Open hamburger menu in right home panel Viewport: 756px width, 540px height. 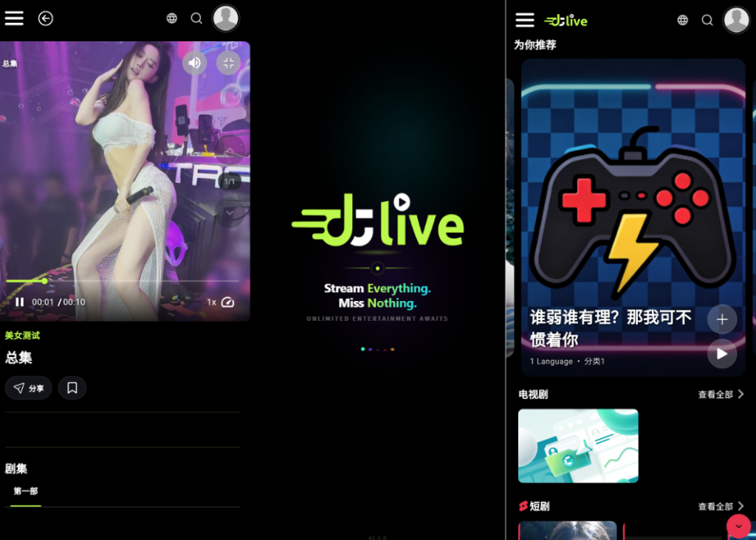click(525, 20)
